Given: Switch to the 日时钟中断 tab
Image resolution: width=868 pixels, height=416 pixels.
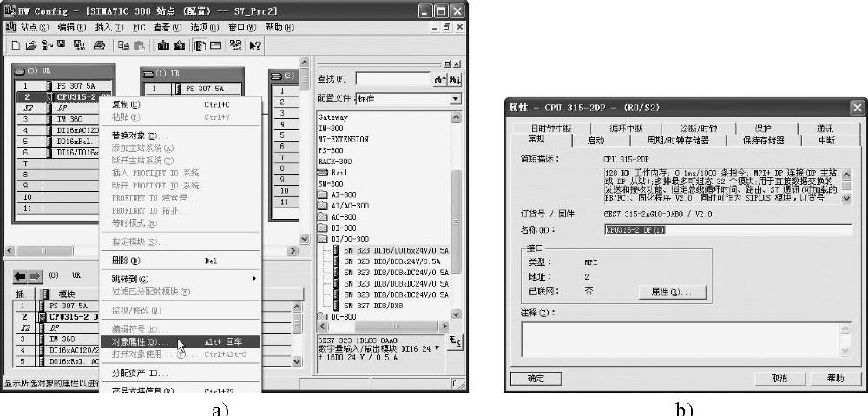Looking at the screenshot, I should point(551,129).
